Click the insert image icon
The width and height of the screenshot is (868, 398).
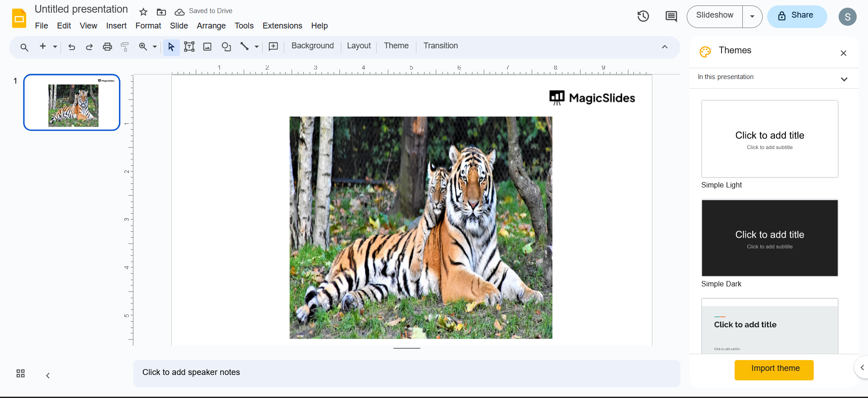[208, 47]
